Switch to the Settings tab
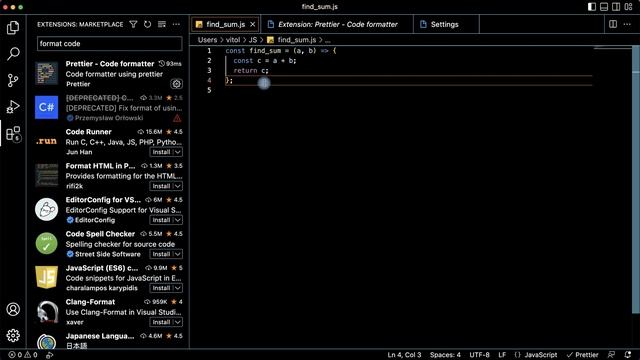 tap(444, 24)
